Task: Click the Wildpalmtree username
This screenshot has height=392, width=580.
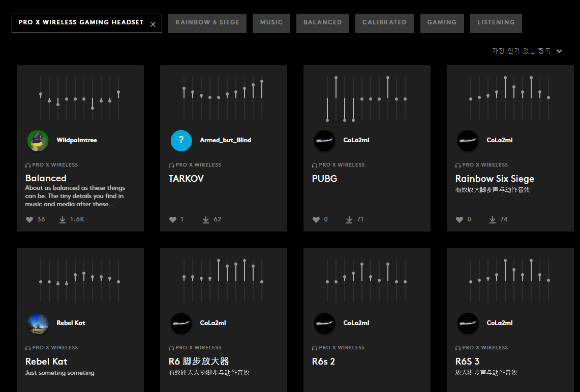Action: pos(77,140)
